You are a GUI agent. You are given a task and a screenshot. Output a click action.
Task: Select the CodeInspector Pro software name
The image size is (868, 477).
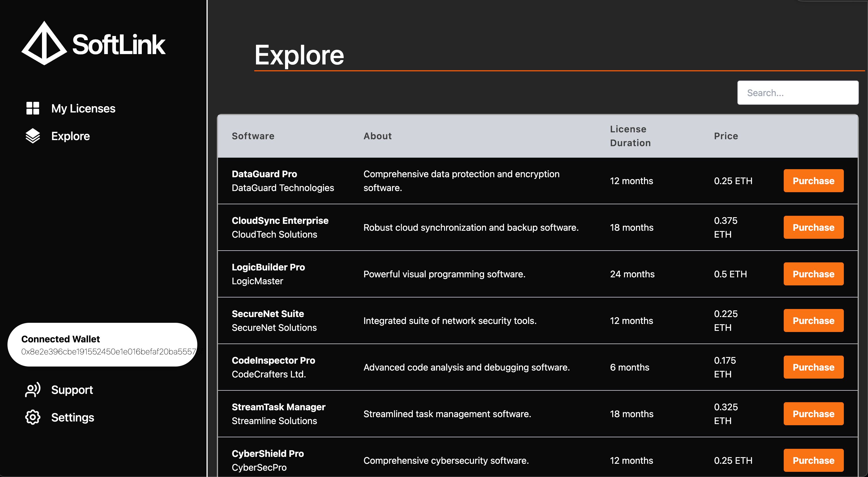(273, 360)
